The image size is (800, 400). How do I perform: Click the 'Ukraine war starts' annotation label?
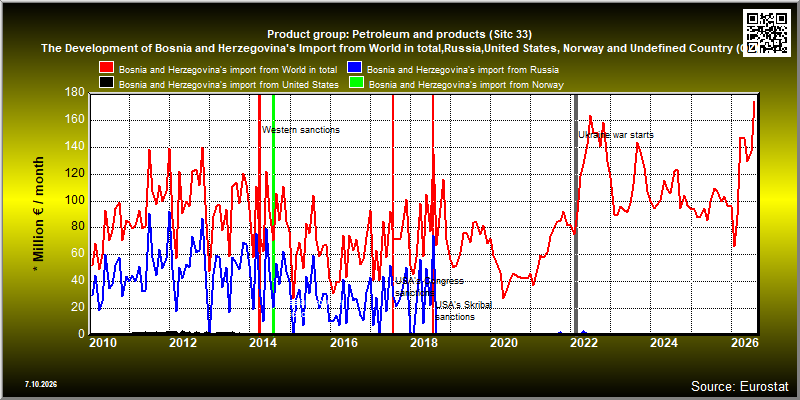coord(616,135)
